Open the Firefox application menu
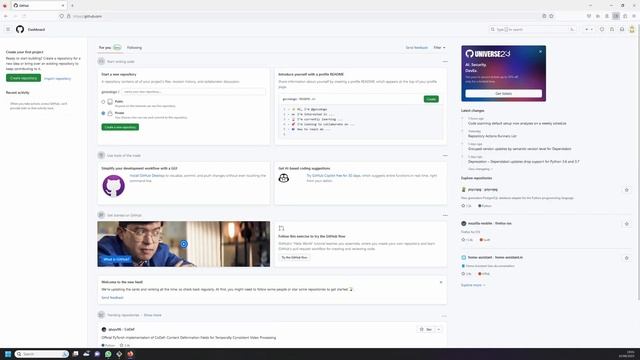The height and width of the screenshot is (360, 640). click(x=634, y=16)
